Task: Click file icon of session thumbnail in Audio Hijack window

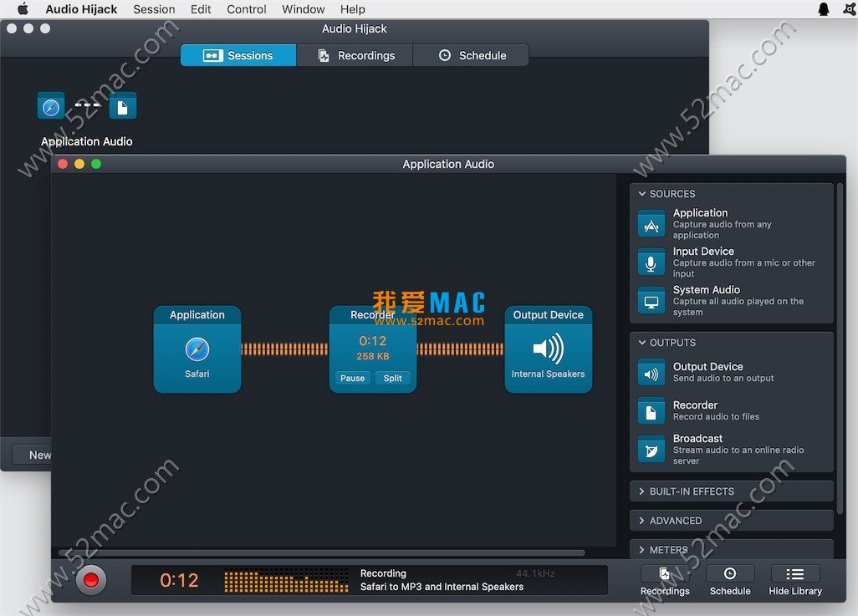Action: 123,106
